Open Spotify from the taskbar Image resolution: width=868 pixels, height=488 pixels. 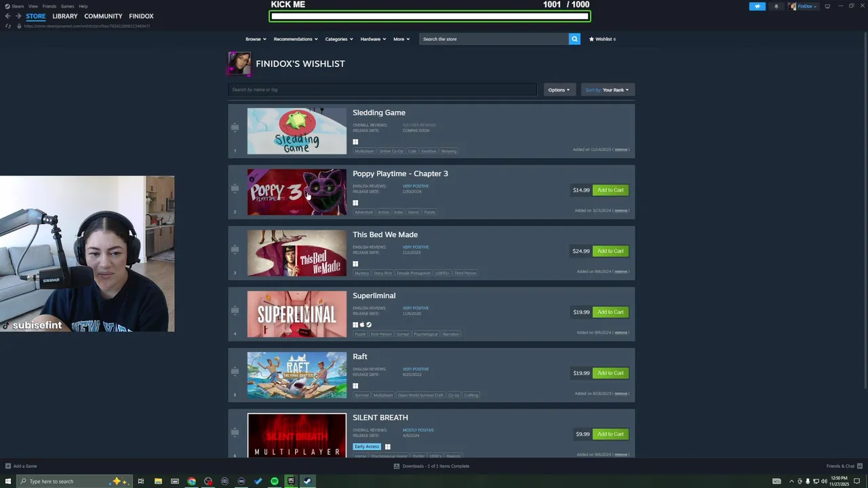click(274, 481)
